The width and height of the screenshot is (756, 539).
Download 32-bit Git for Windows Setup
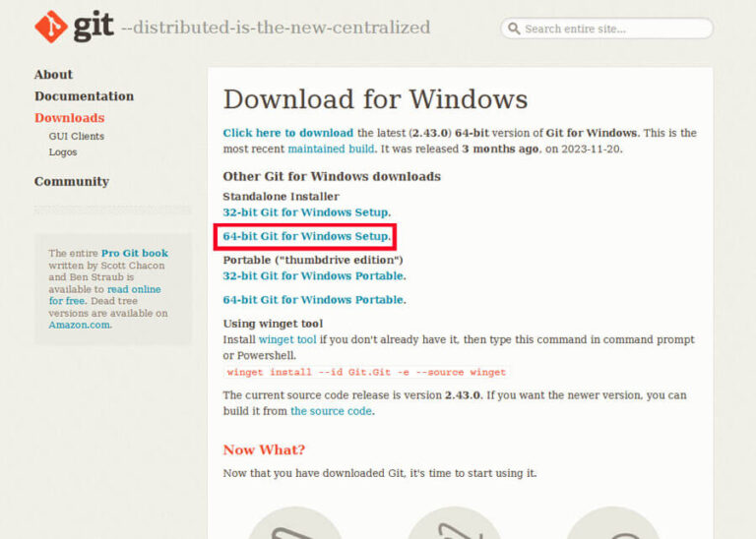(305, 212)
